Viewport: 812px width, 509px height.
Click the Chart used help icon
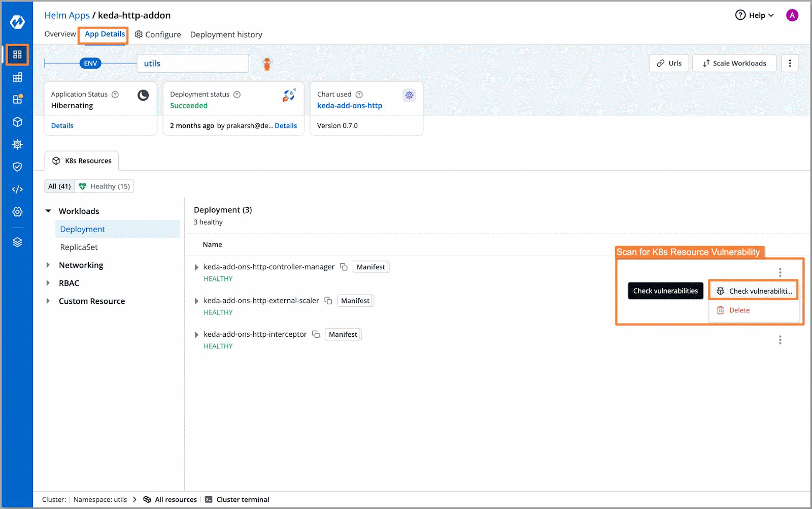coord(359,94)
